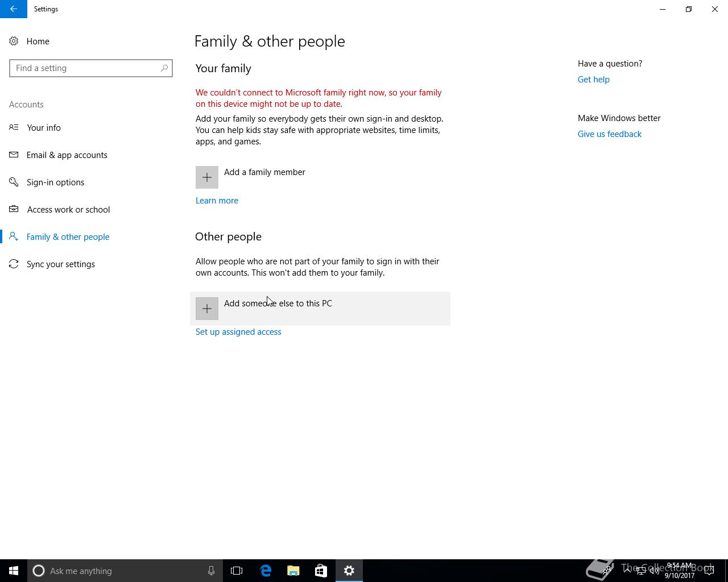Image resolution: width=728 pixels, height=582 pixels.
Task: Click the 'Other people' heading
Action: pyautogui.click(x=228, y=236)
